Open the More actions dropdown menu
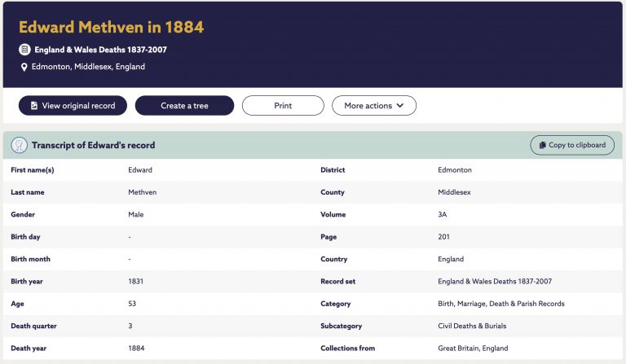The width and height of the screenshot is (626, 364). pos(374,106)
